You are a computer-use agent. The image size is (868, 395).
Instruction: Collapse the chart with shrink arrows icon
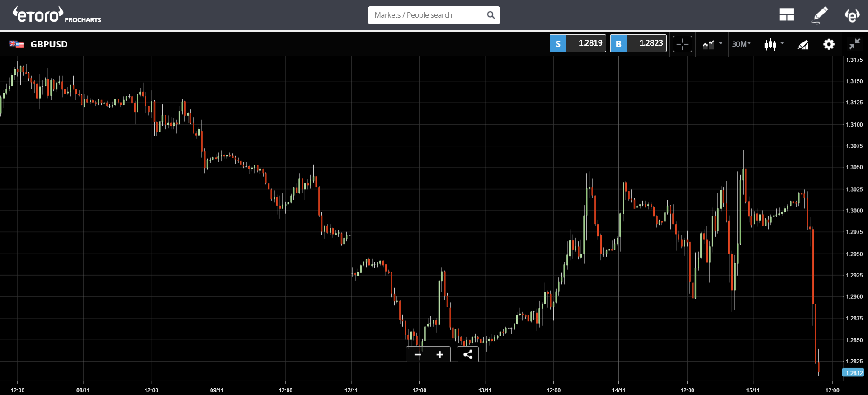(x=854, y=44)
